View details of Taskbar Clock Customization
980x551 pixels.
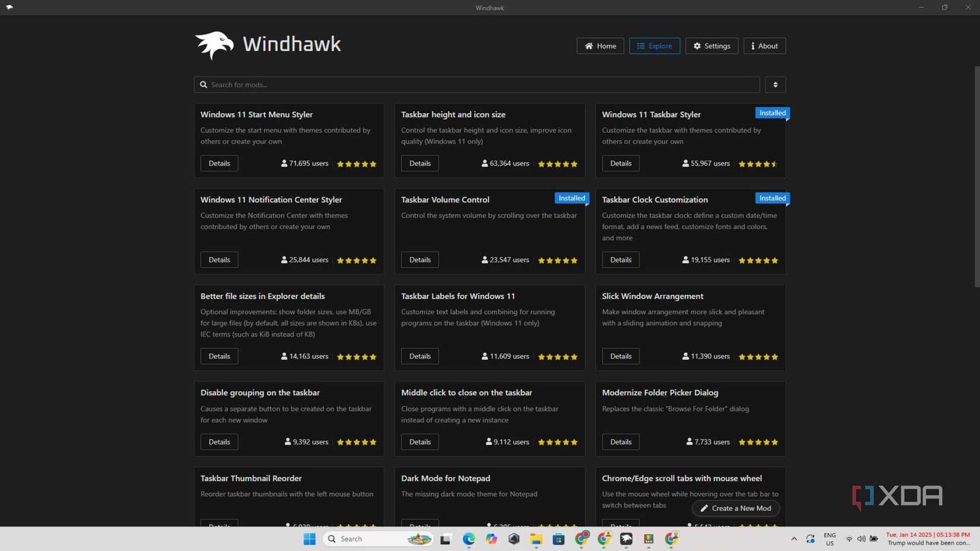coord(621,259)
